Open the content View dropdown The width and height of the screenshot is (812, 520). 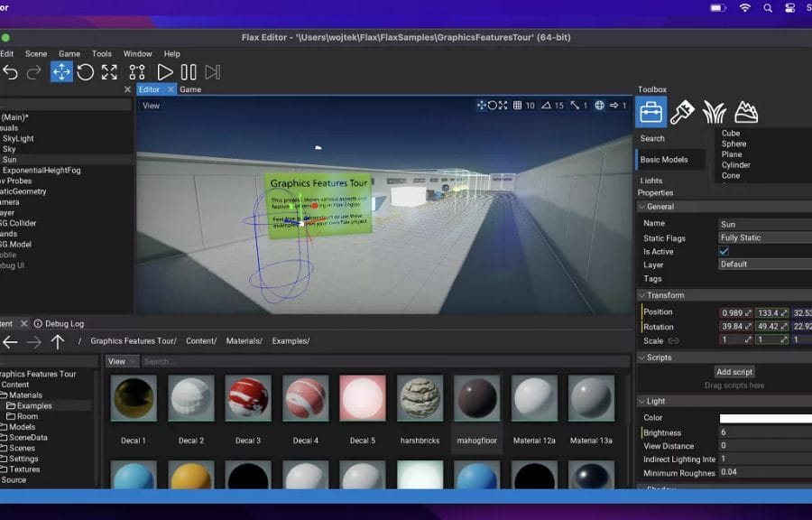click(122, 361)
